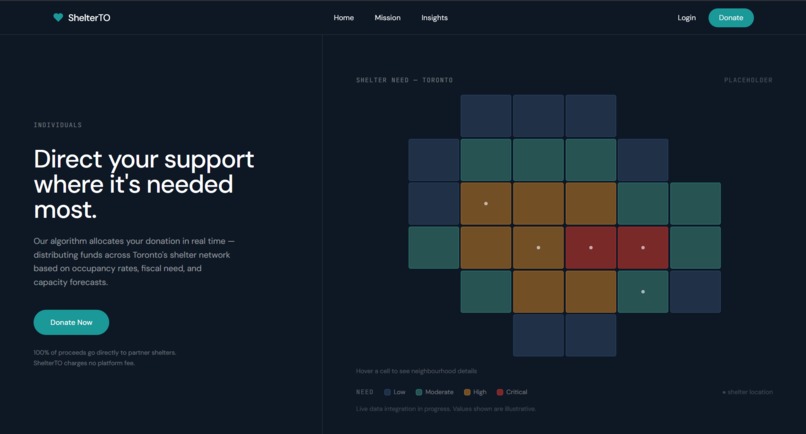Click the 'shelter location' legend note
806x434 pixels.
747,392
